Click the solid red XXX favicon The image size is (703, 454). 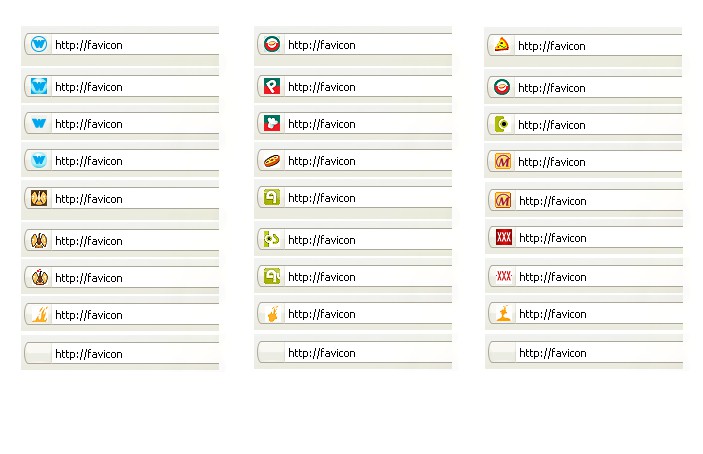click(503, 238)
